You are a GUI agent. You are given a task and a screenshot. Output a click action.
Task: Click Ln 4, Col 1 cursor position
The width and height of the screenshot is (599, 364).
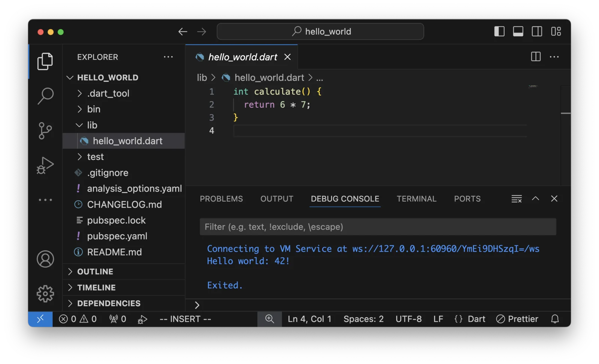(x=310, y=319)
